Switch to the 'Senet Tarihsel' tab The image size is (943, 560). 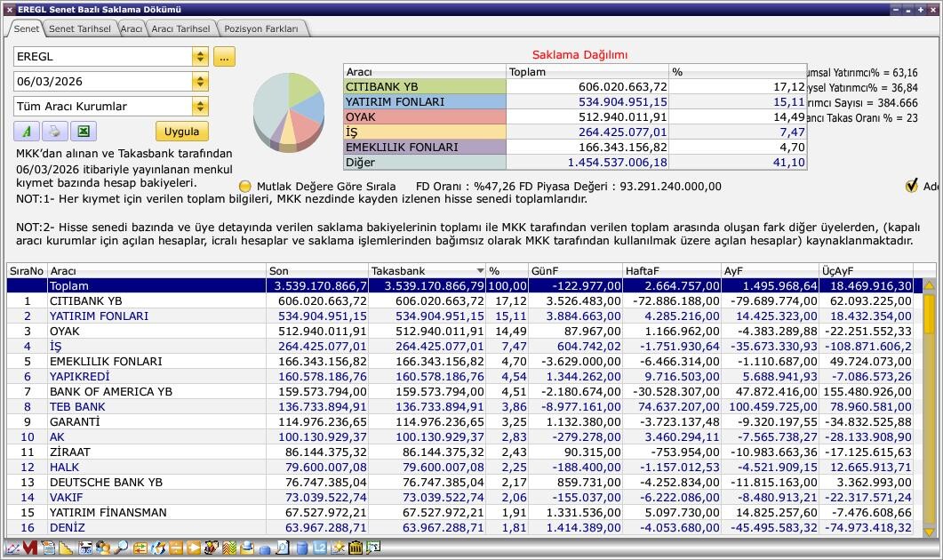pos(79,28)
